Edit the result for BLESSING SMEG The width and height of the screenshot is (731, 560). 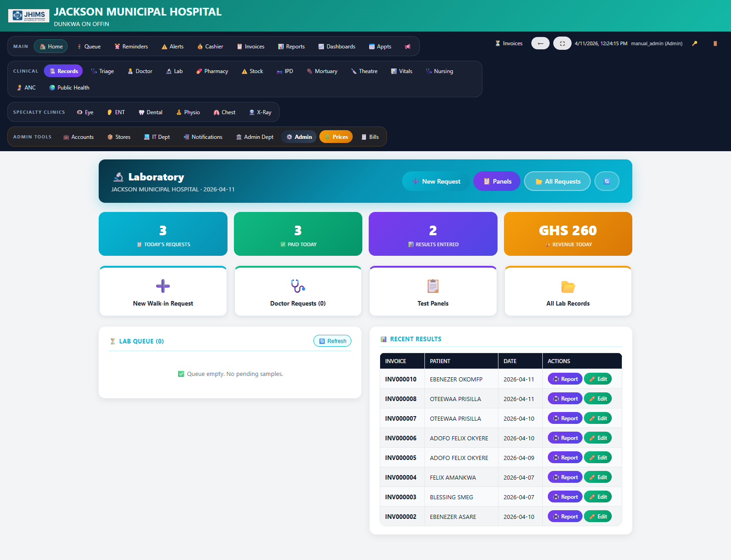click(598, 497)
